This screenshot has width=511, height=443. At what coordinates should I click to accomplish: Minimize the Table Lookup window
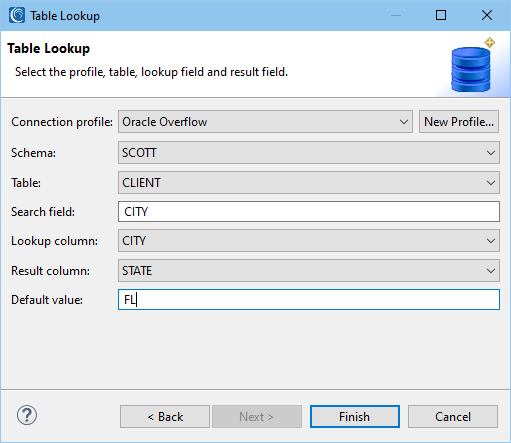coord(396,15)
